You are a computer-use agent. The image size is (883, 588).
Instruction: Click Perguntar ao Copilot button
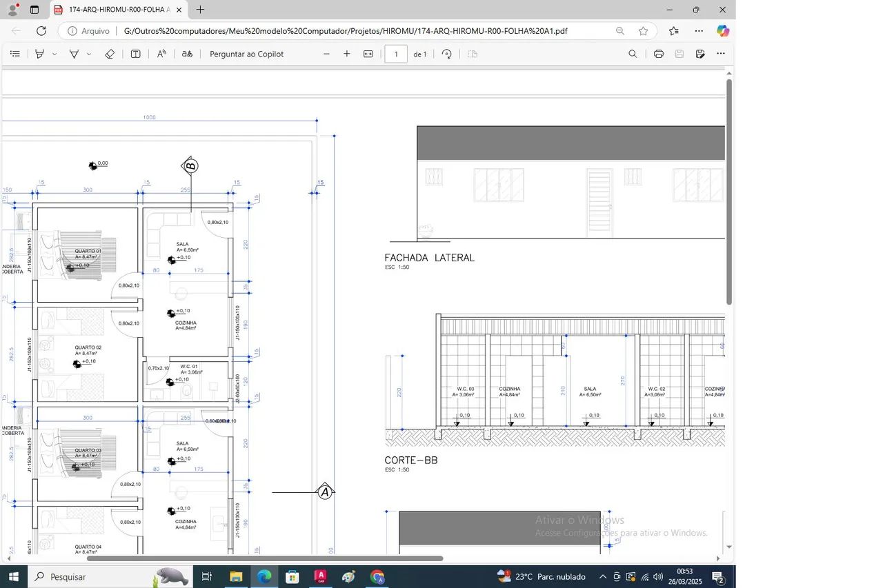click(x=246, y=54)
